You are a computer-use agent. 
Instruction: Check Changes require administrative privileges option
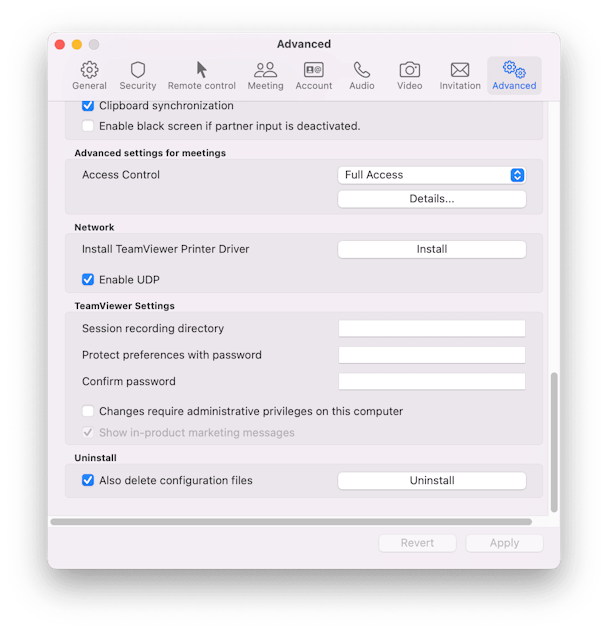88,411
